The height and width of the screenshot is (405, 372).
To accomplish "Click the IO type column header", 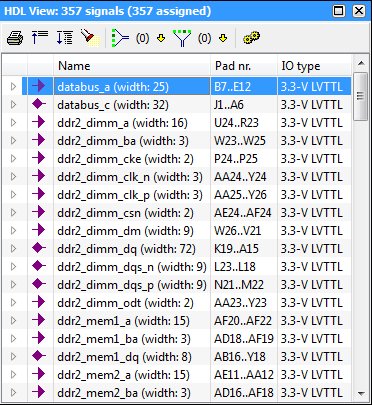I will (314, 66).
